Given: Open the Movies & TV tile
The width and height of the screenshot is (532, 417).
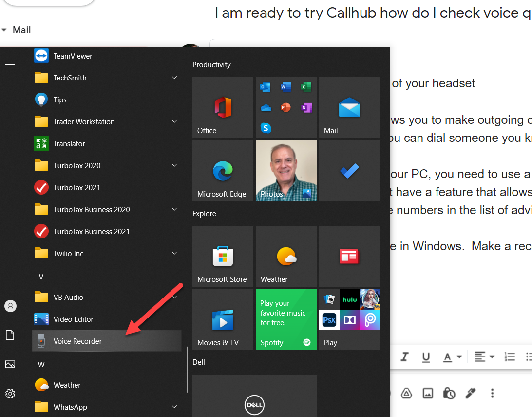Looking at the screenshot, I should [x=223, y=319].
